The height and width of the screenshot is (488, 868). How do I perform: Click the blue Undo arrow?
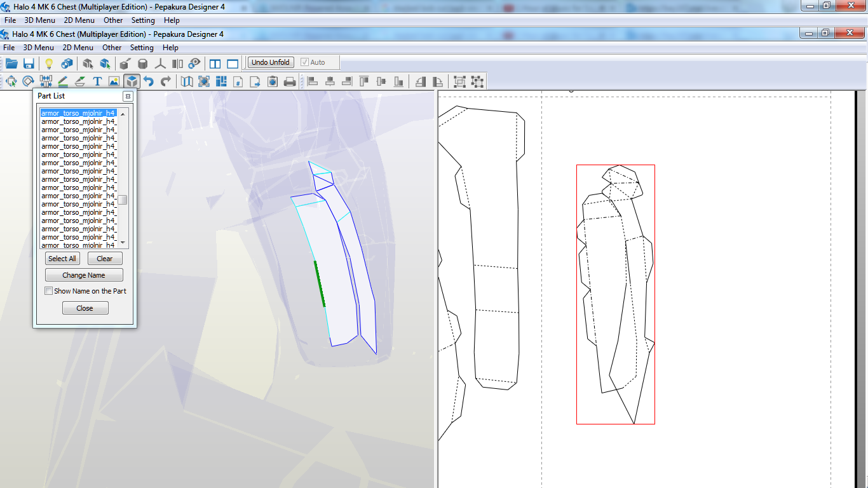[x=149, y=81]
